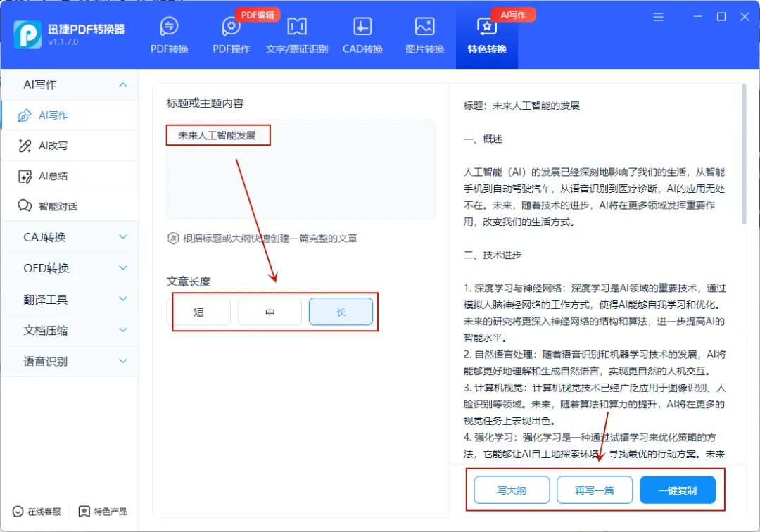Click the 二、技术进步 heading
Screen dimensions: 760x532
(x=493, y=255)
